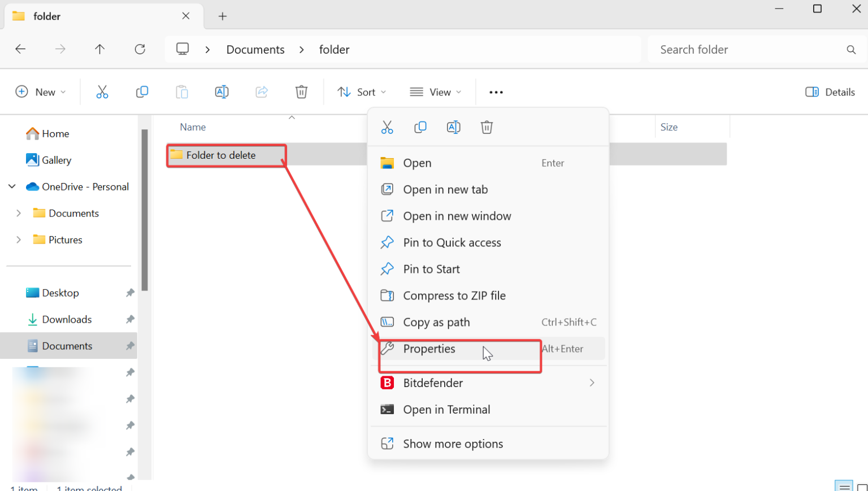The width and height of the screenshot is (868, 491).
Task: Click the Paste icon in the toolbar
Action: tap(181, 92)
